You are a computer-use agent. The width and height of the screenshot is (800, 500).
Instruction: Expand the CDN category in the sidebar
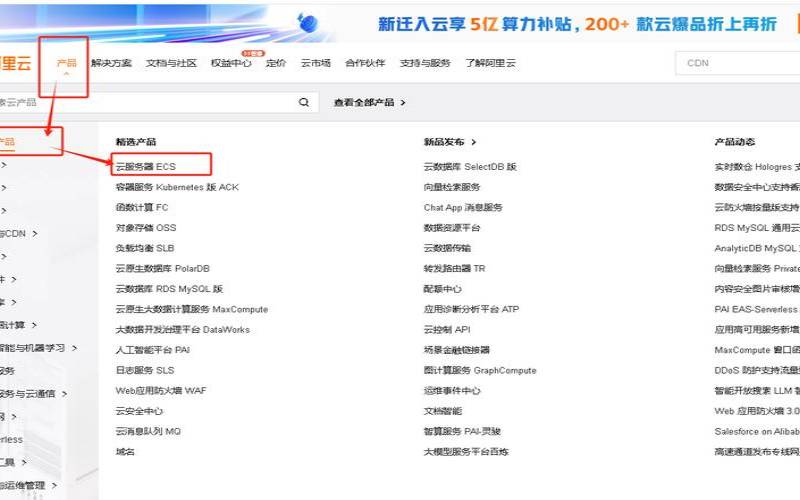click(20, 233)
